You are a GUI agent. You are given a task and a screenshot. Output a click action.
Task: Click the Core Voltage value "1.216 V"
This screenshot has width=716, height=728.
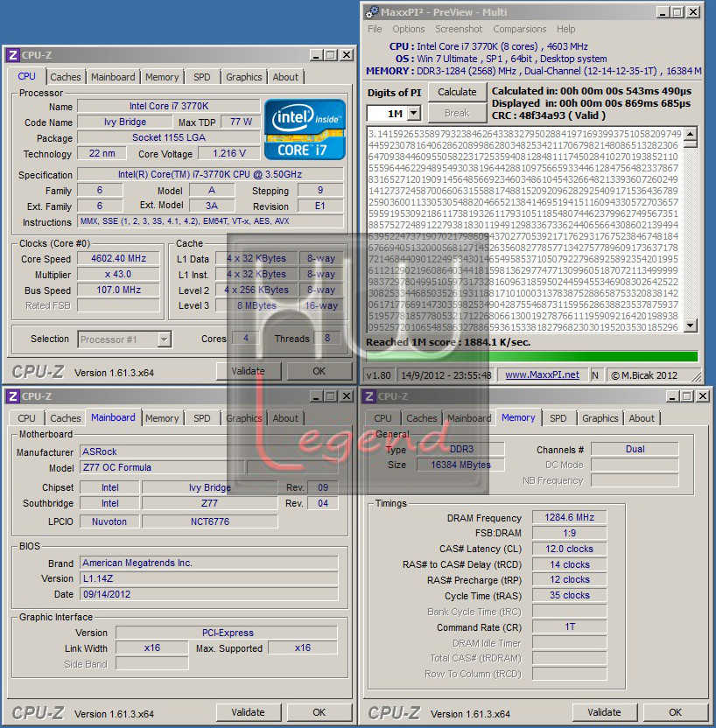click(229, 154)
